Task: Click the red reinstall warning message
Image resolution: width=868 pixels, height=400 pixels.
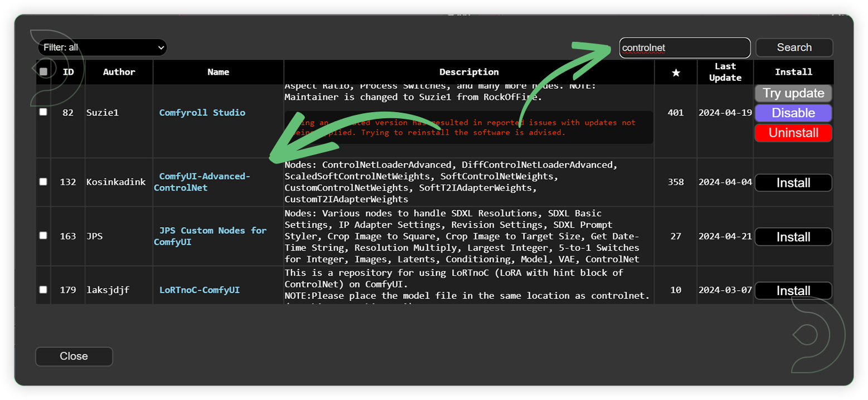Action: pyautogui.click(x=469, y=128)
